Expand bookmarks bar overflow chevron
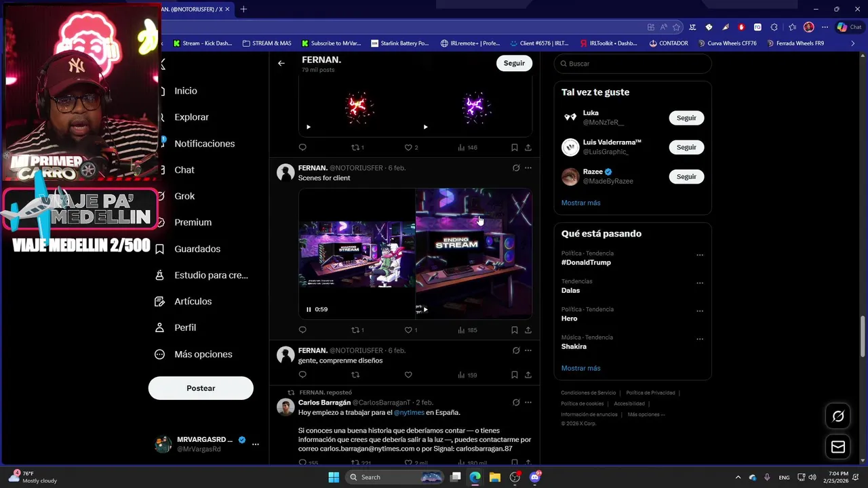Viewport: 868px width, 488px height. (853, 43)
